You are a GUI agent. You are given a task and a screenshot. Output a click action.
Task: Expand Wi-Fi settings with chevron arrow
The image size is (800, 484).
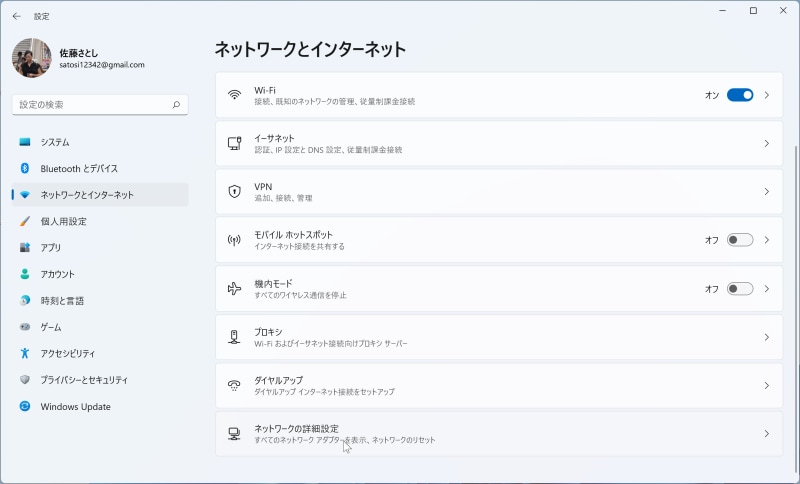pos(767,95)
